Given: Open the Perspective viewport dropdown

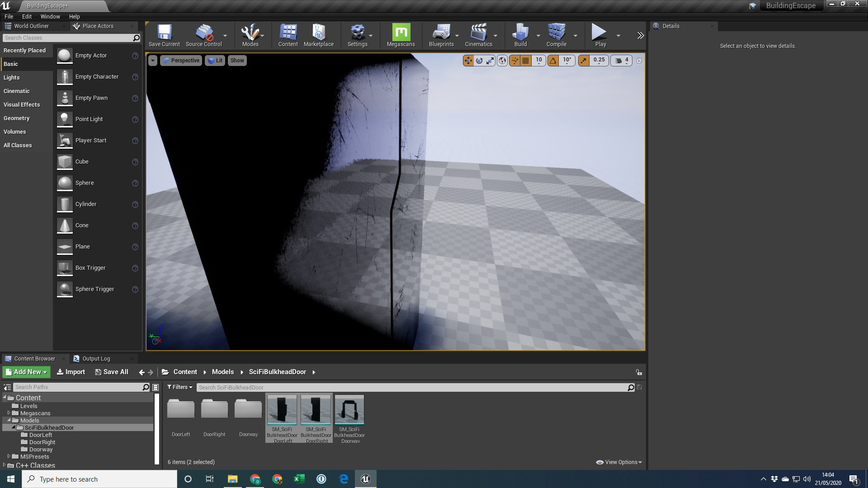Looking at the screenshot, I should 180,60.
